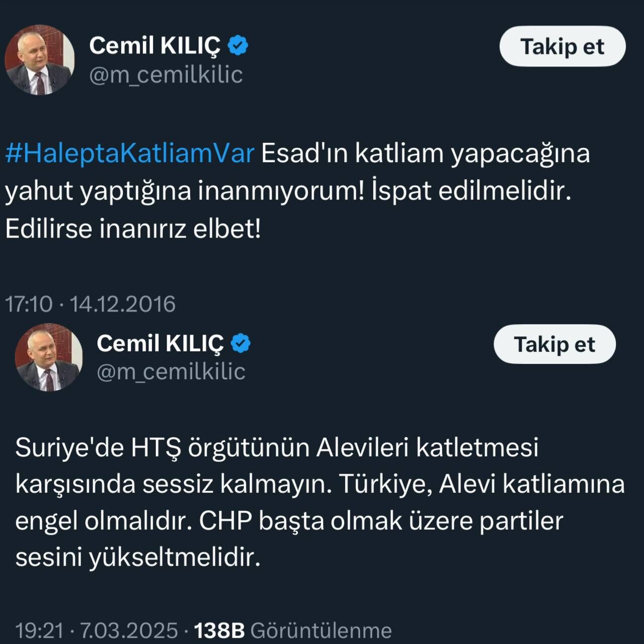
Task: Open the #HaleptaKatliamVar hashtag
Action: pyautogui.click(x=130, y=152)
